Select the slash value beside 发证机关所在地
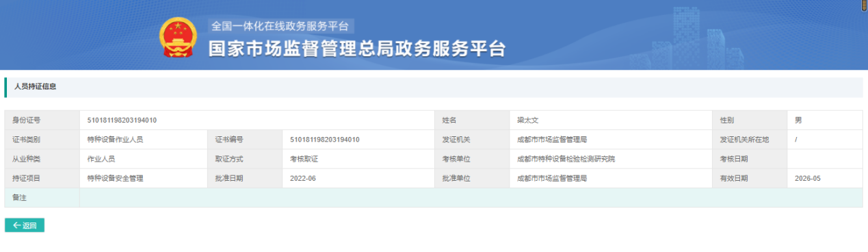The width and height of the screenshot is (868, 252). (796, 140)
